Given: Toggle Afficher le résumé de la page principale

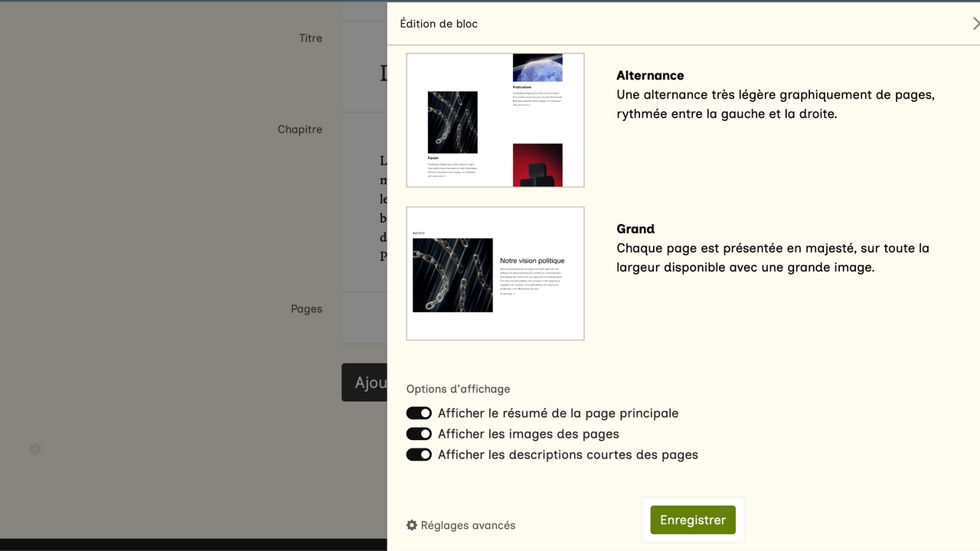Looking at the screenshot, I should coord(419,413).
